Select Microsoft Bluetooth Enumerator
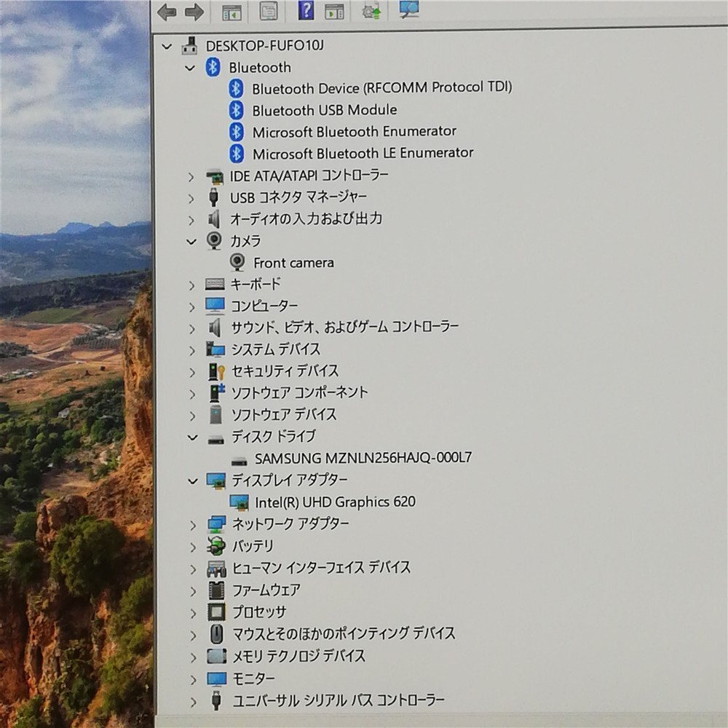Image resolution: width=728 pixels, height=728 pixels. (x=355, y=132)
